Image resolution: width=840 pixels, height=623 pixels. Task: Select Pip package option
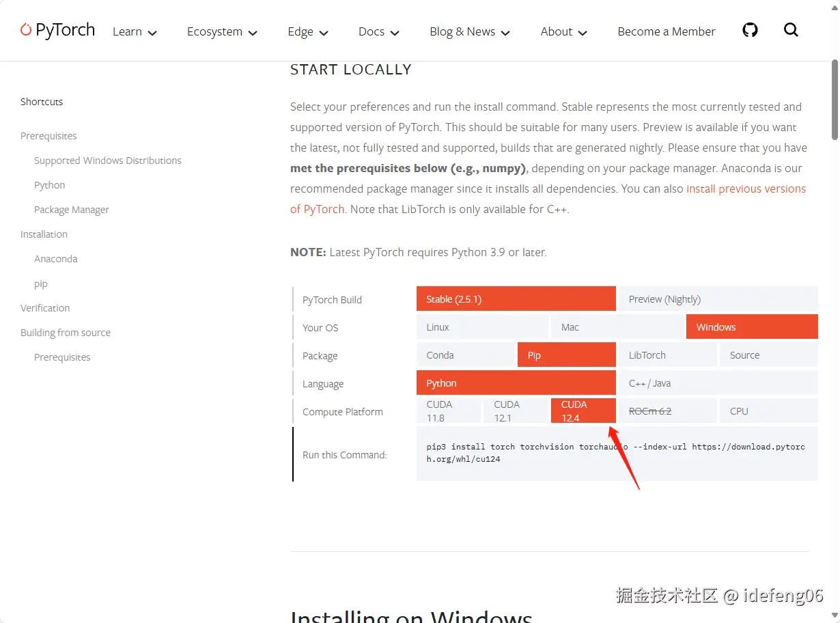point(567,355)
